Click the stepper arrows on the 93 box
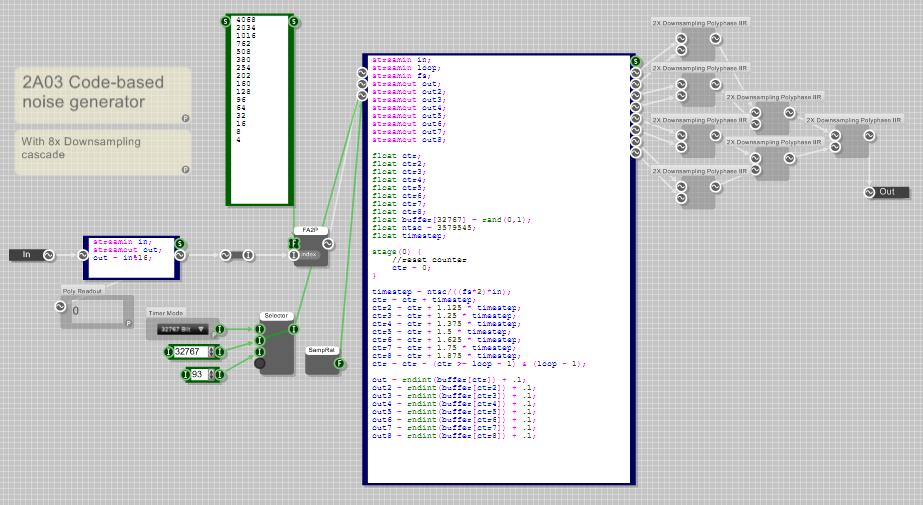Image resolution: width=923 pixels, height=505 pixels. (211, 374)
